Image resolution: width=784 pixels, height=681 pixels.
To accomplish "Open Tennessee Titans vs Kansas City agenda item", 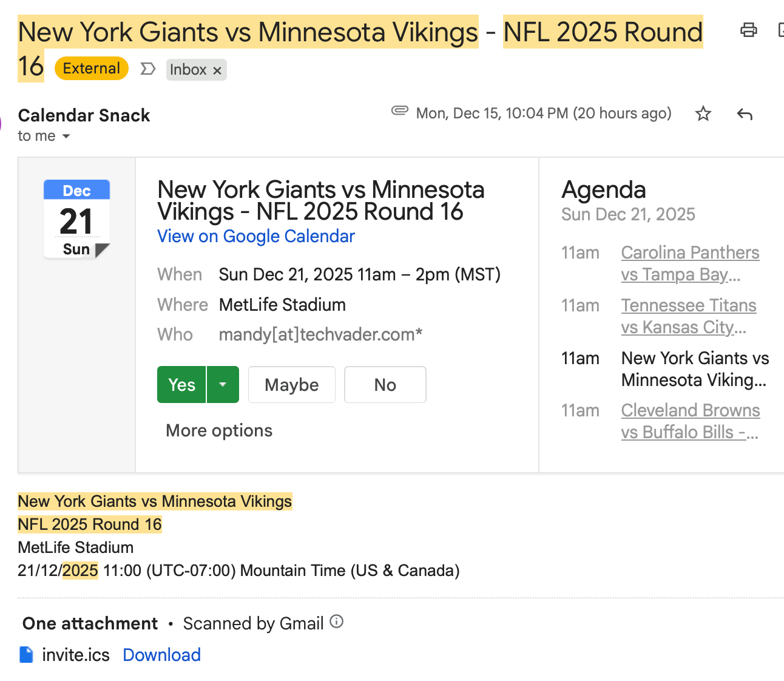I will coord(689,316).
